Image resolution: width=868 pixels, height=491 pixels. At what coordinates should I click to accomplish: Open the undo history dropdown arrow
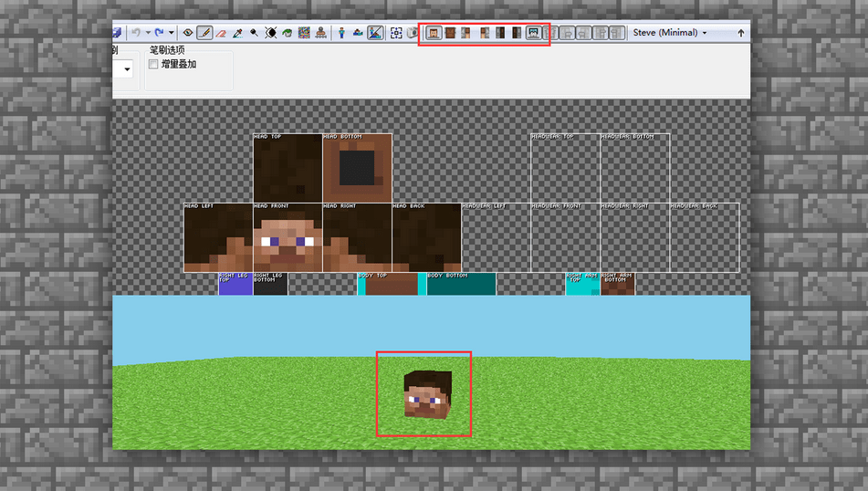[x=148, y=33]
